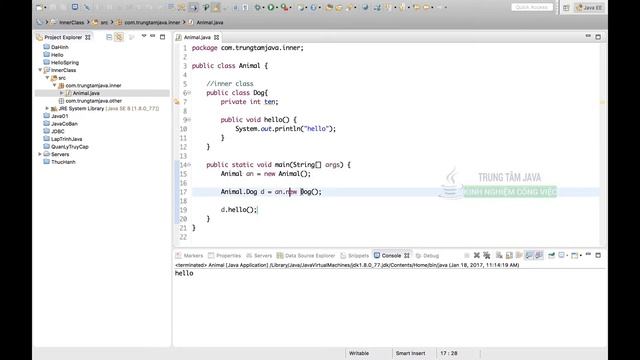Toggle Show Console on standard output change
The image size is (640, 360).
529,256
